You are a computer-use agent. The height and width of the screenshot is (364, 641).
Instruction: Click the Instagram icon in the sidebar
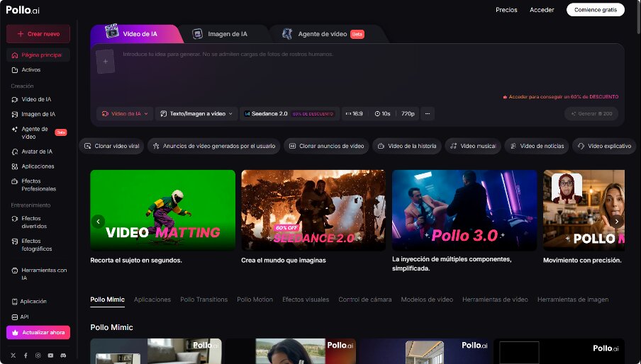pos(38,355)
